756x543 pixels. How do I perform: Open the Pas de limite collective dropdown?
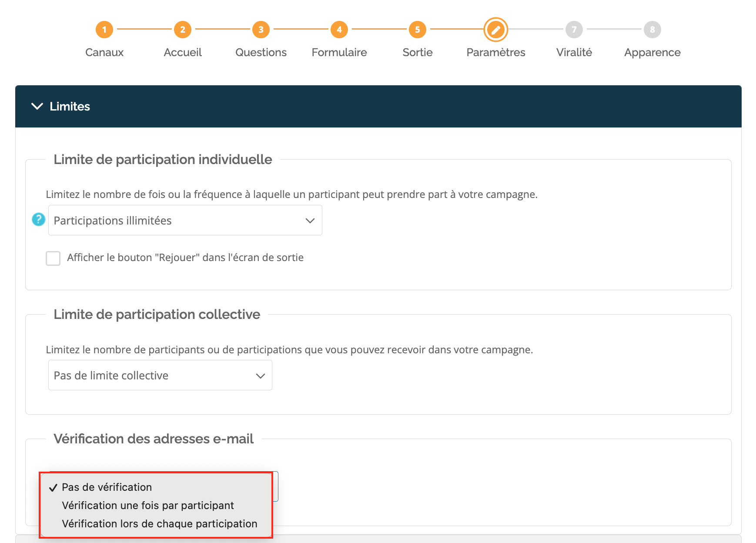pos(160,375)
